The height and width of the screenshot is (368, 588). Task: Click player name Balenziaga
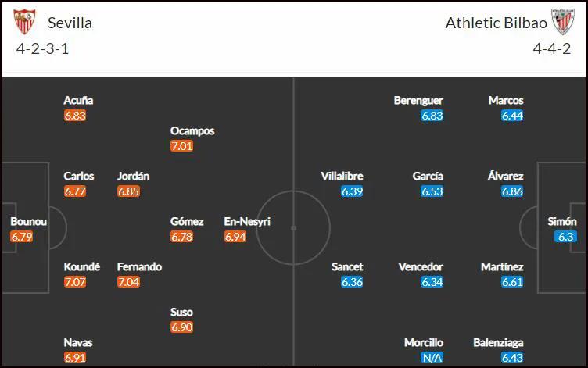coord(498,342)
